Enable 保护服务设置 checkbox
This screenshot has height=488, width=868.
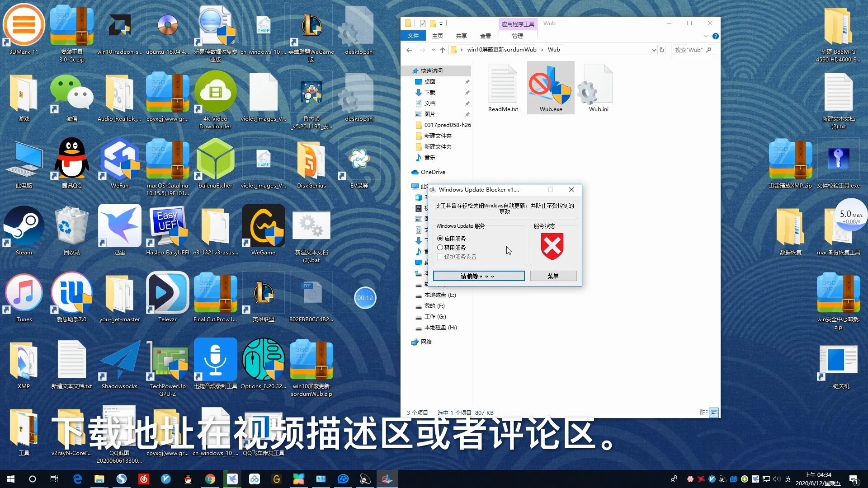(x=440, y=257)
